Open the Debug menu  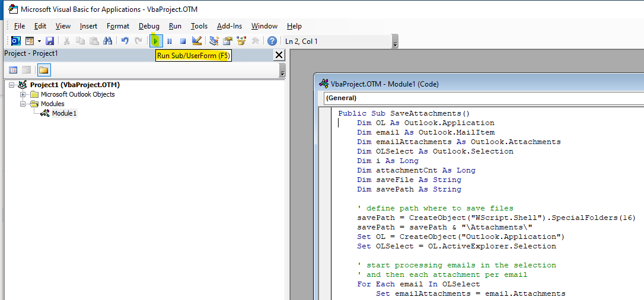149,26
